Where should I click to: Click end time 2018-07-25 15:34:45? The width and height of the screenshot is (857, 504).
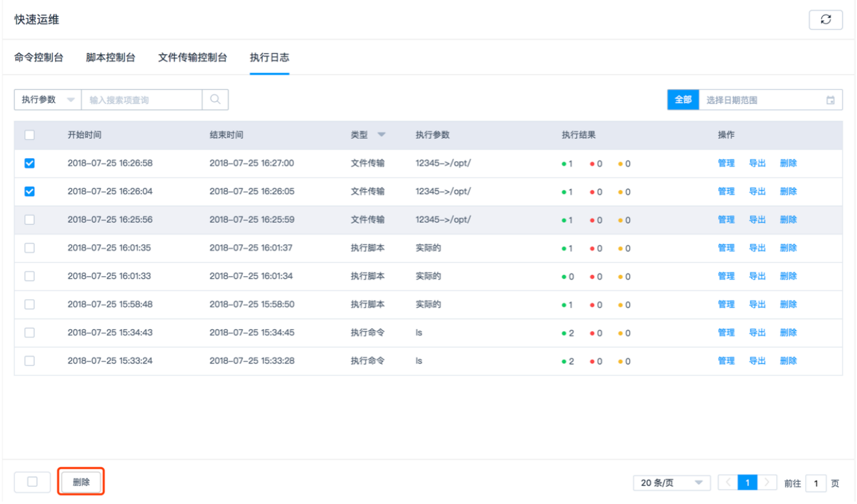252,333
